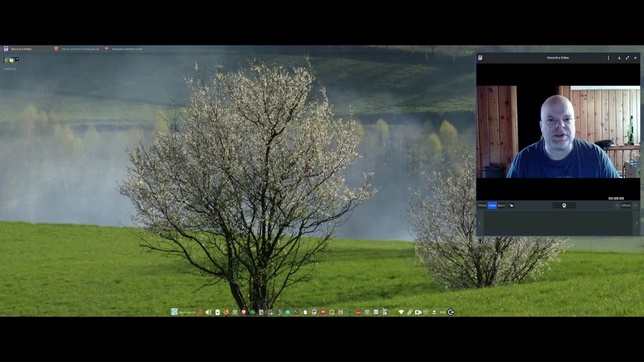Screen dimensions: 644x362
Task: Open the desktop video file thumbnail
Action: point(11,60)
